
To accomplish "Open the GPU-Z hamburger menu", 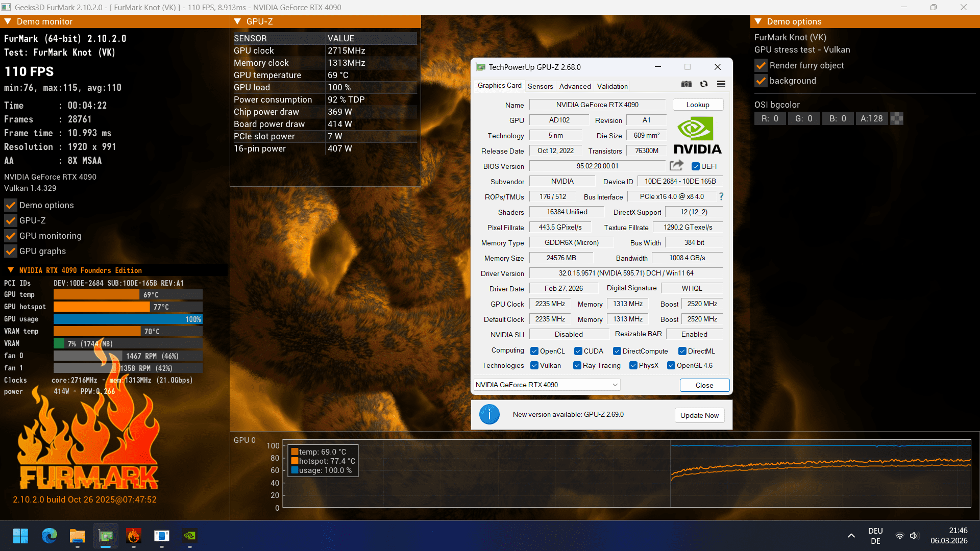I will tap(721, 84).
